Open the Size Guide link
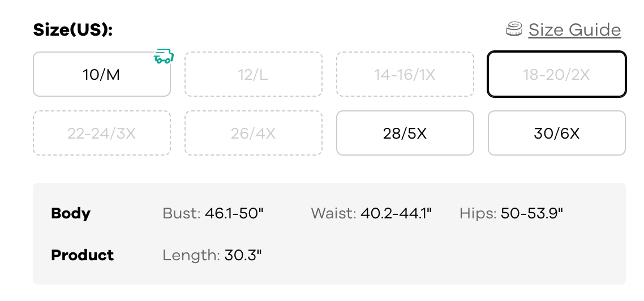Viewport: 644px width, 301px height. click(574, 29)
